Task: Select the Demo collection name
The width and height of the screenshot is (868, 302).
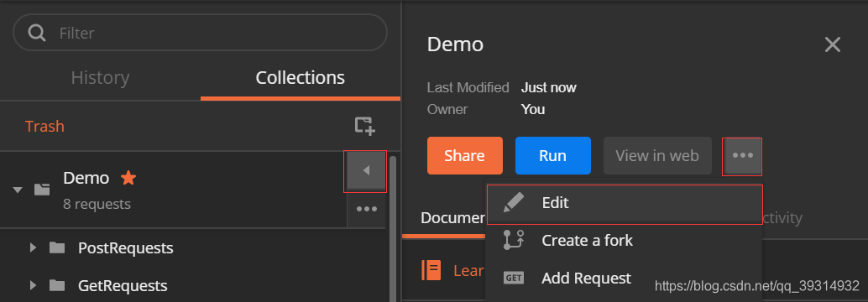Action: pyautogui.click(x=86, y=178)
